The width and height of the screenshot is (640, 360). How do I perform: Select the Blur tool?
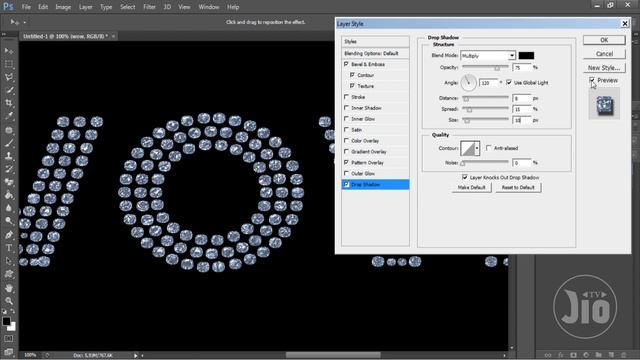click(x=9, y=208)
